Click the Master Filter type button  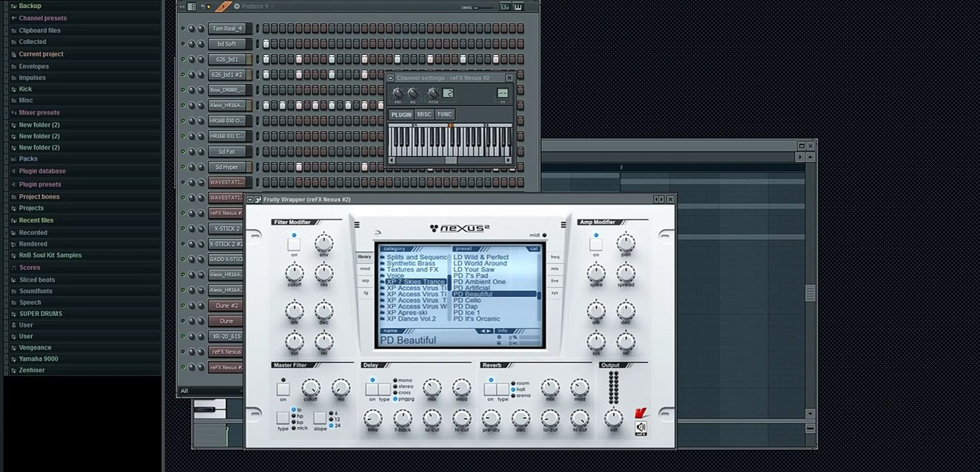tap(283, 418)
